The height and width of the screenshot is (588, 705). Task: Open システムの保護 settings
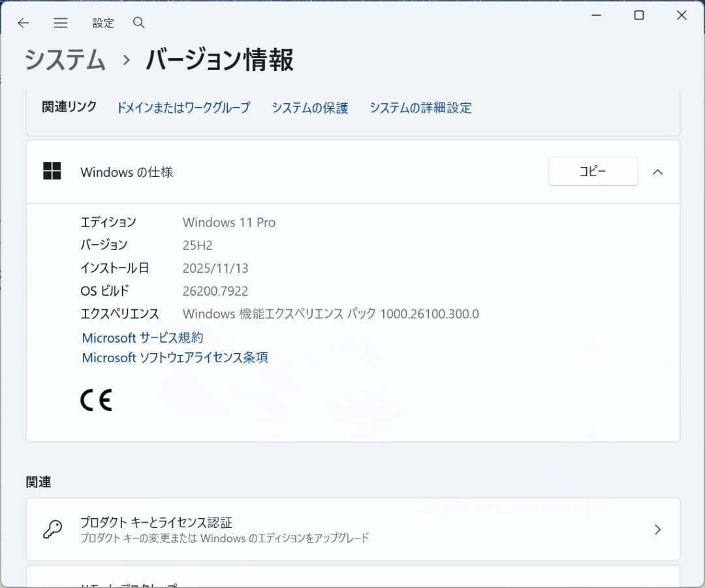tap(309, 108)
